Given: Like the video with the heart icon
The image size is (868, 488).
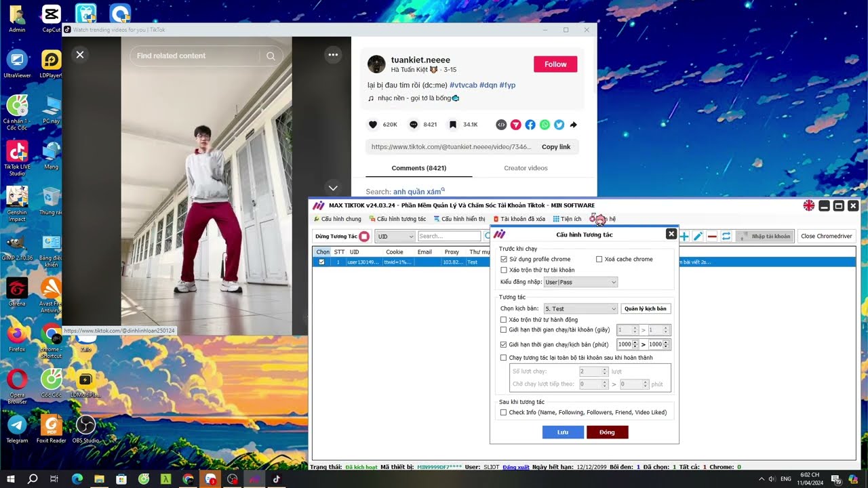Looking at the screenshot, I should pyautogui.click(x=372, y=125).
